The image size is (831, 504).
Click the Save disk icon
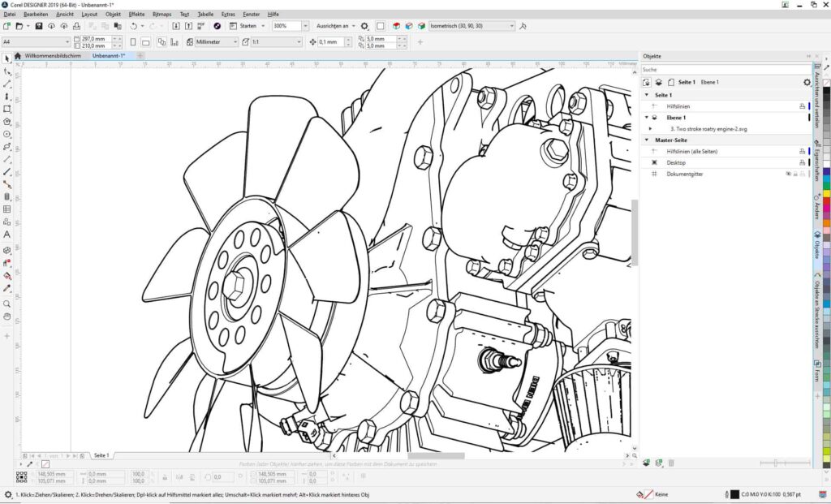point(39,26)
